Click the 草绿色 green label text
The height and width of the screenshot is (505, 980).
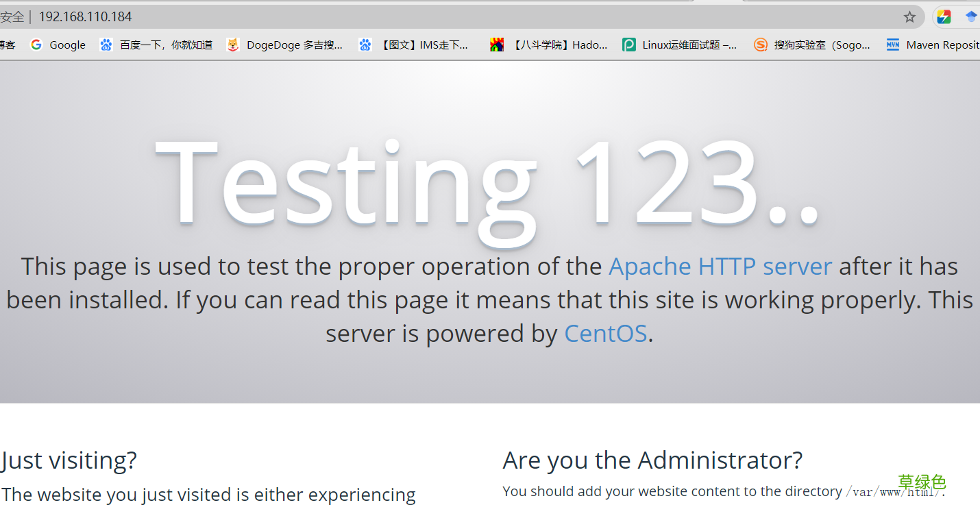922,482
